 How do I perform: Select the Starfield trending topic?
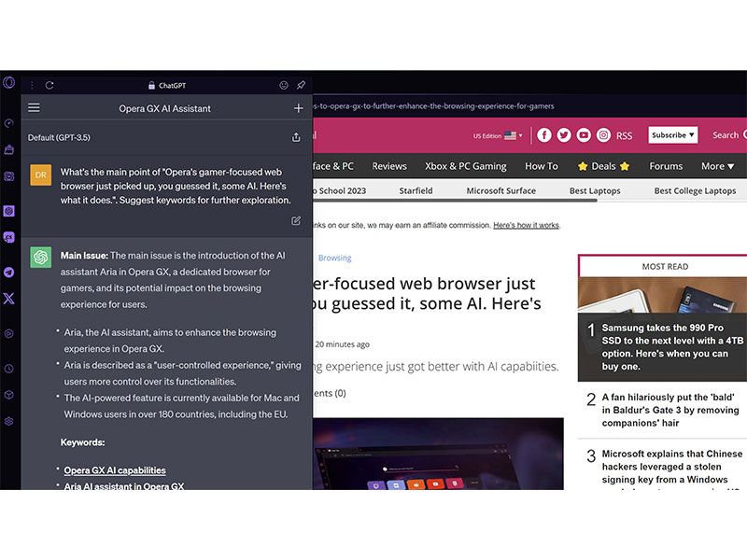pos(416,190)
